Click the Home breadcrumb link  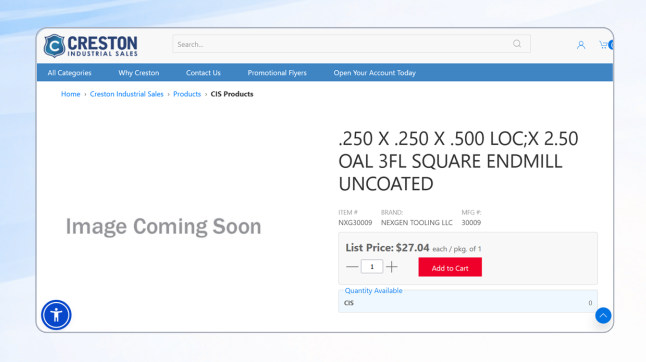70,94
